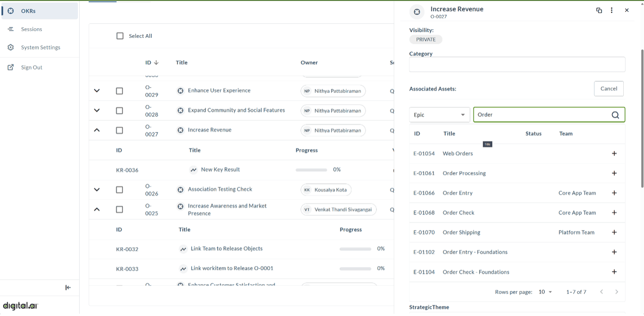Viewport: 644px width, 316px height.
Task: Add epic E-01054 Web Orders
Action: coord(614,153)
